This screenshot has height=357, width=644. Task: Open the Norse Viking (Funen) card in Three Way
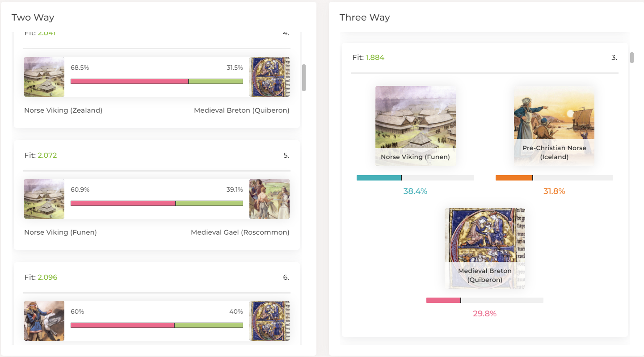[416, 126]
